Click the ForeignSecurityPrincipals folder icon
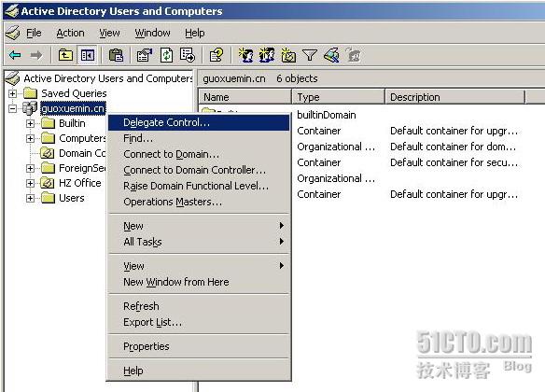Image resolution: width=545 pixels, height=392 pixels. pyautogui.click(x=48, y=168)
